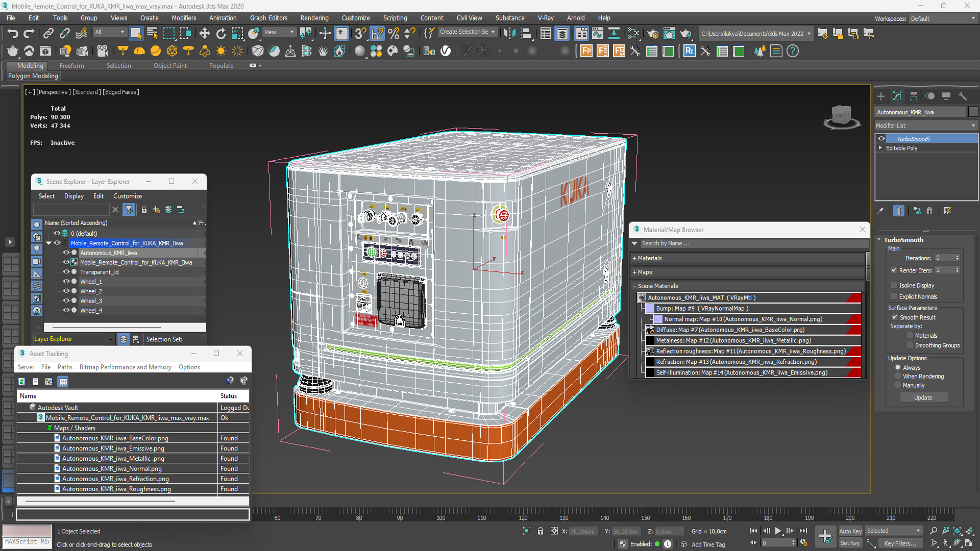The width and height of the screenshot is (980, 551).
Task: Hide the Transparent_lid object eye icon
Action: pos(66,272)
